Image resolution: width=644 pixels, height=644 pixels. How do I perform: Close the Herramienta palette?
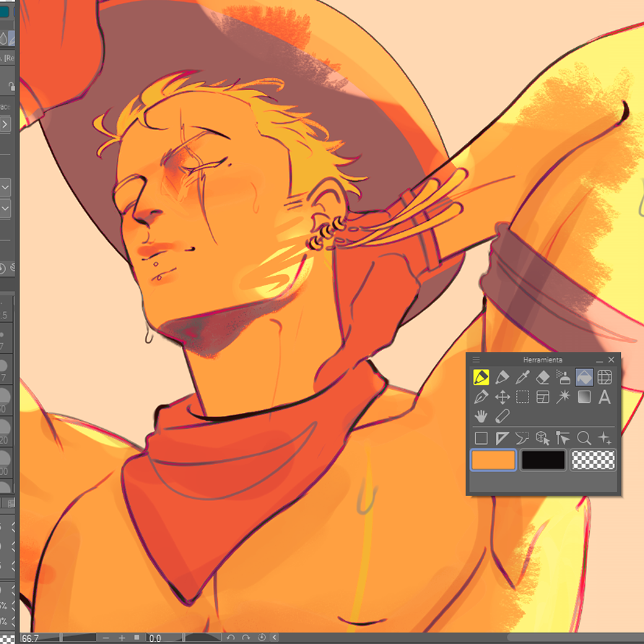tap(611, 360)
